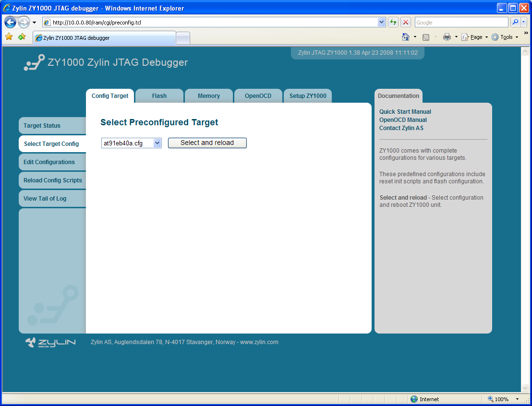Switch to the OpenOCD tab

[258, 96]
